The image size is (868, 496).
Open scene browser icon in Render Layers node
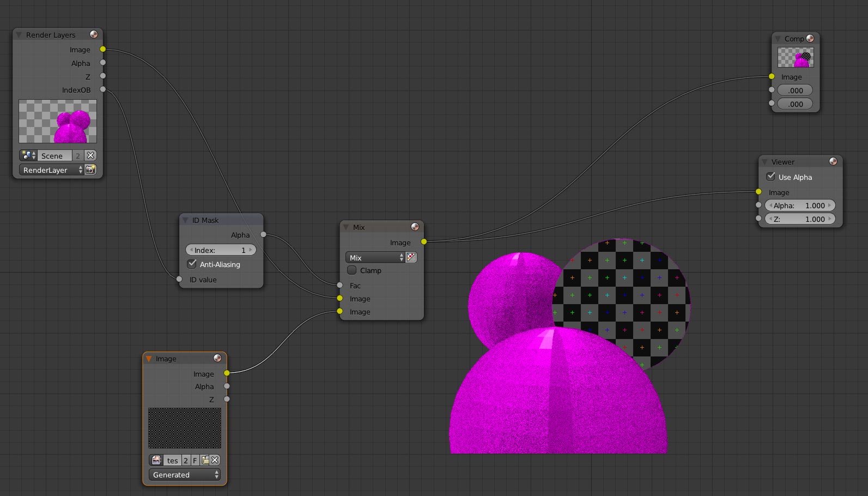point(28,155)
